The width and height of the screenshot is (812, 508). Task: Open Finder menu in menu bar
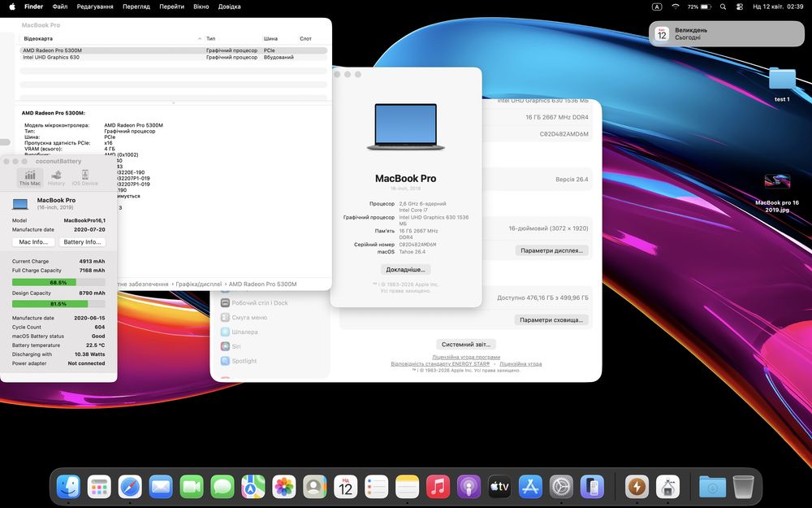click(33, 7)
